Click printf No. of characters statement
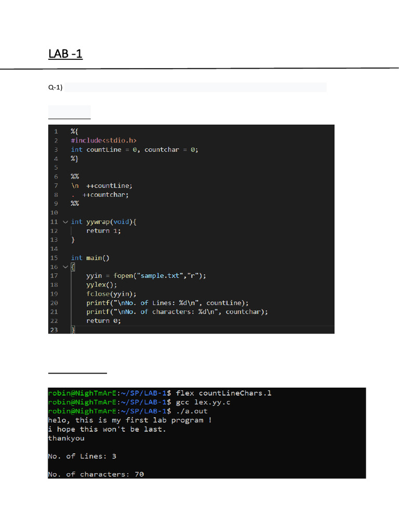399x532 pixels. 177,312
